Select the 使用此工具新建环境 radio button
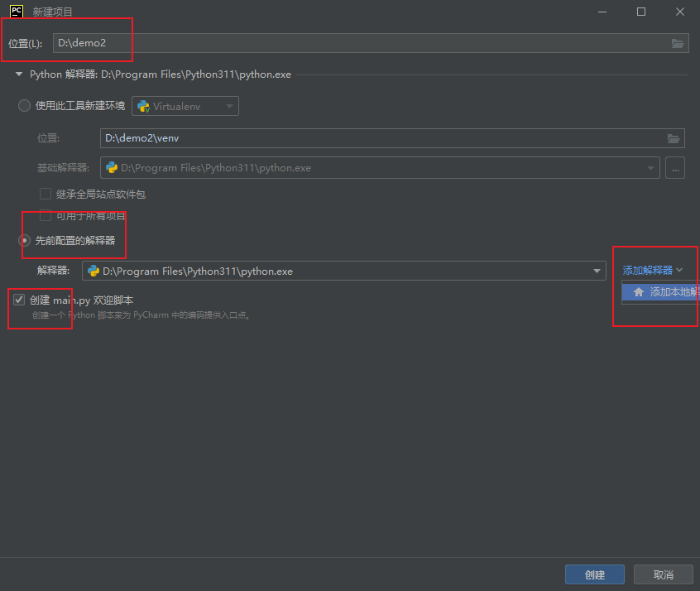 point(24,106)
